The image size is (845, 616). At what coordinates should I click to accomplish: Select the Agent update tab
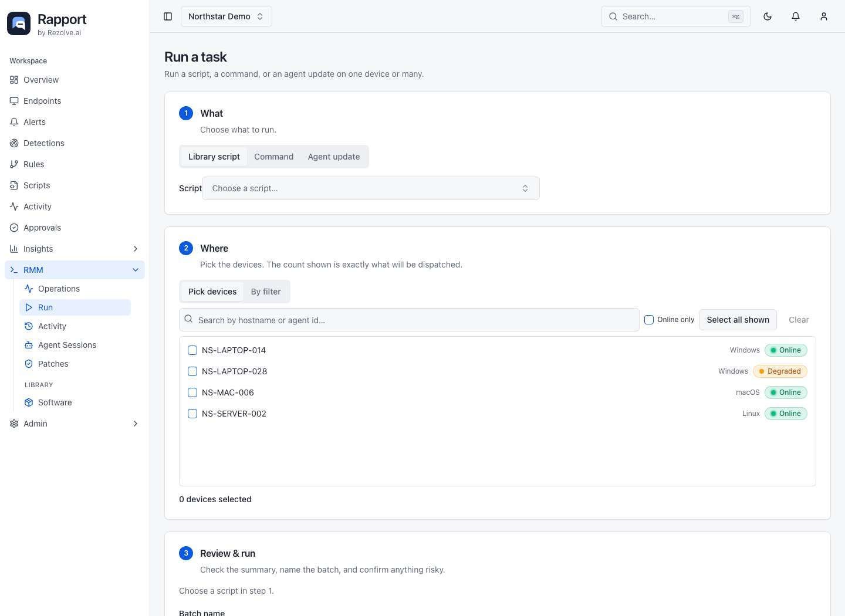pos(334,157)
